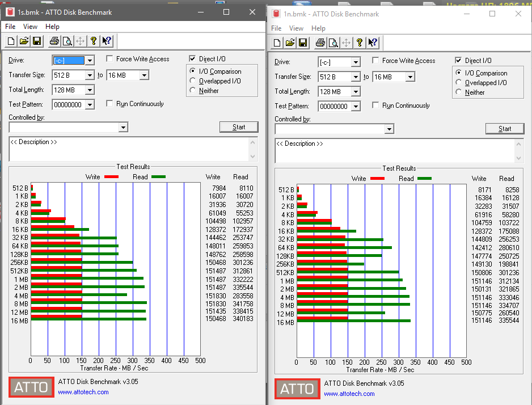Click Print icon in 1n.bmk window
This screenshot has height=405, width=532.
coord(320,43)
